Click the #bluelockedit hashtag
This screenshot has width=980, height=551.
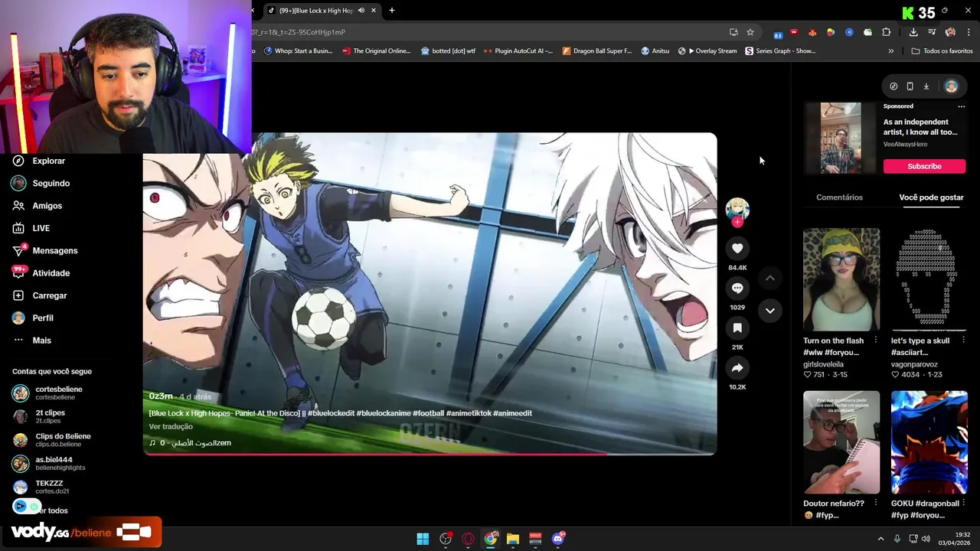click(x=331, y=413)
